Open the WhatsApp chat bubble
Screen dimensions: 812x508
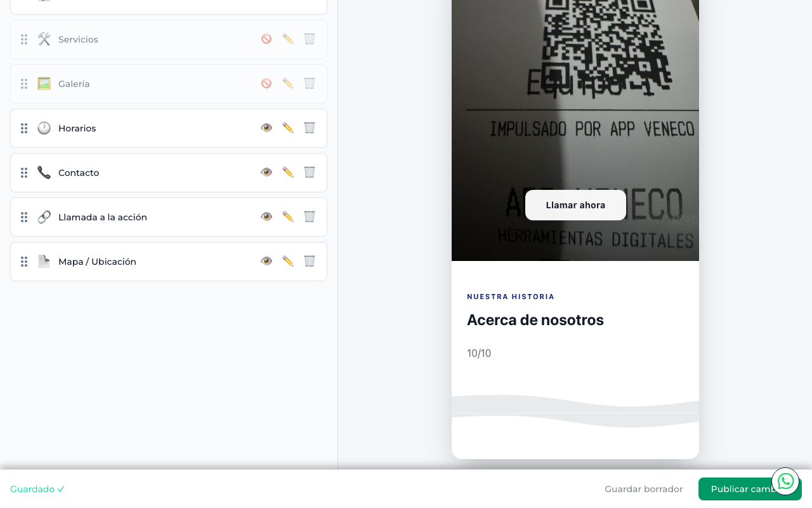click(x=785, y=481)
